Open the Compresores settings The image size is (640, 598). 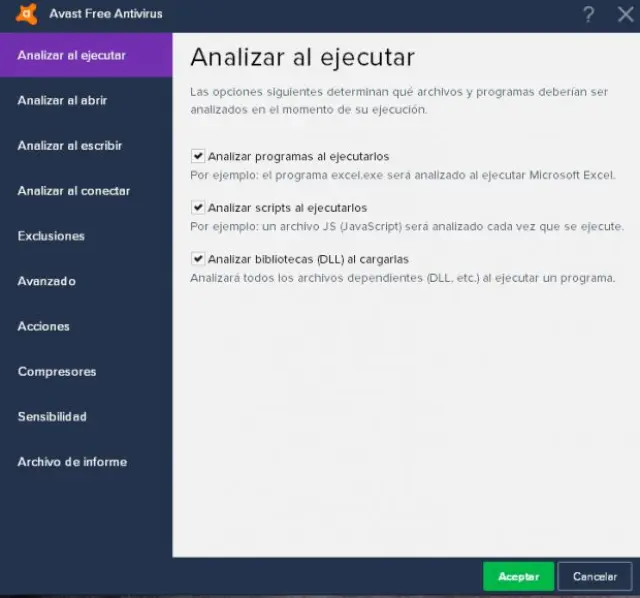click(x=86, y=371)
